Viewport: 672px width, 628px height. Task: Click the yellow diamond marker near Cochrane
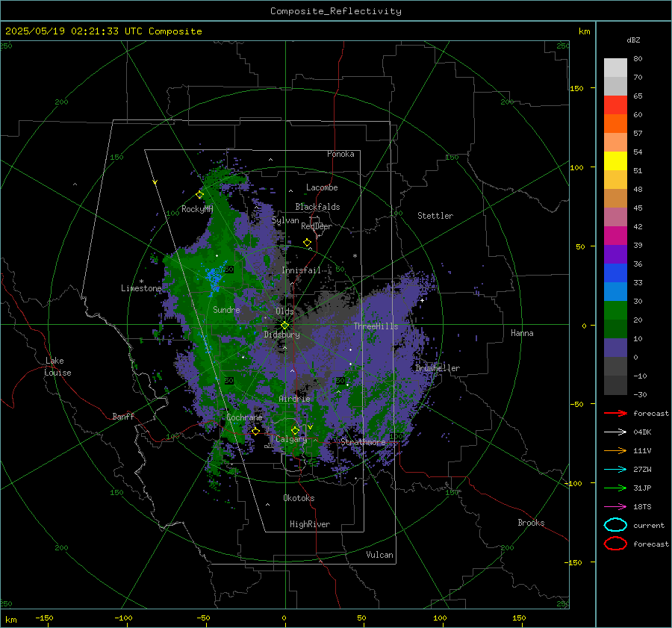point(255,431)
